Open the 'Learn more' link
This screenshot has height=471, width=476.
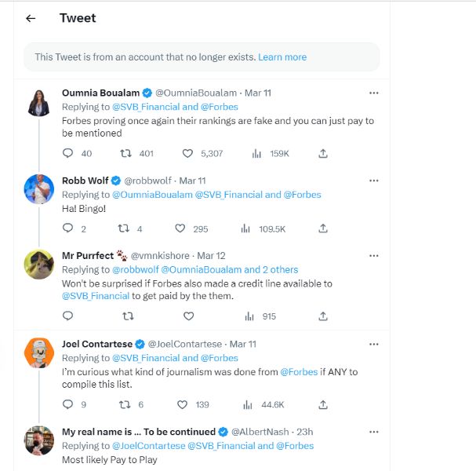[x=282, y=57]
